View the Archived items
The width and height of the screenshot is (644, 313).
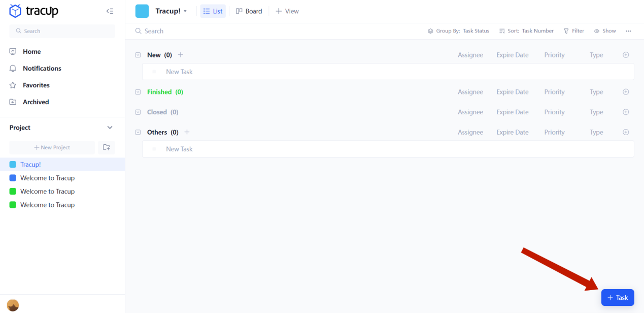click(34, 102)
